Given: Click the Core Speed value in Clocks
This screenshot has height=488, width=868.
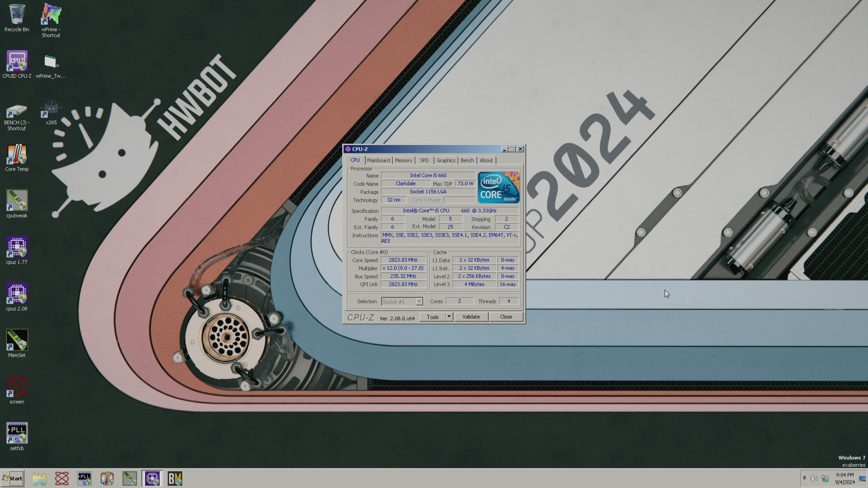Looking at the screenshot, I should click(403, 260).
